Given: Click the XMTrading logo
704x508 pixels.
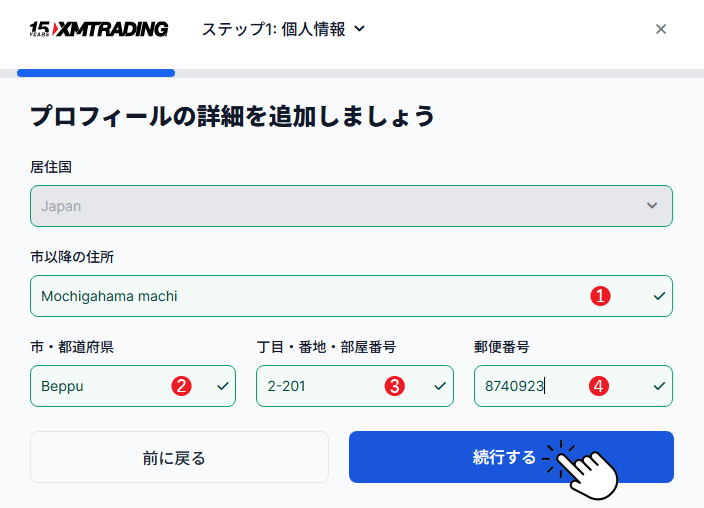Looking at the screenshot, I should (x=99, y=29).
